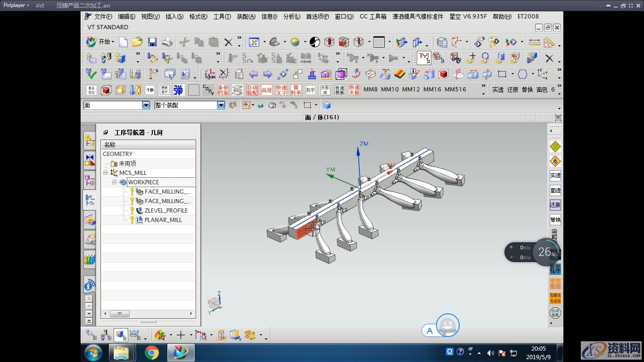
Task: Open the 插入(S) menu
Action: click(x=174, y=16)
